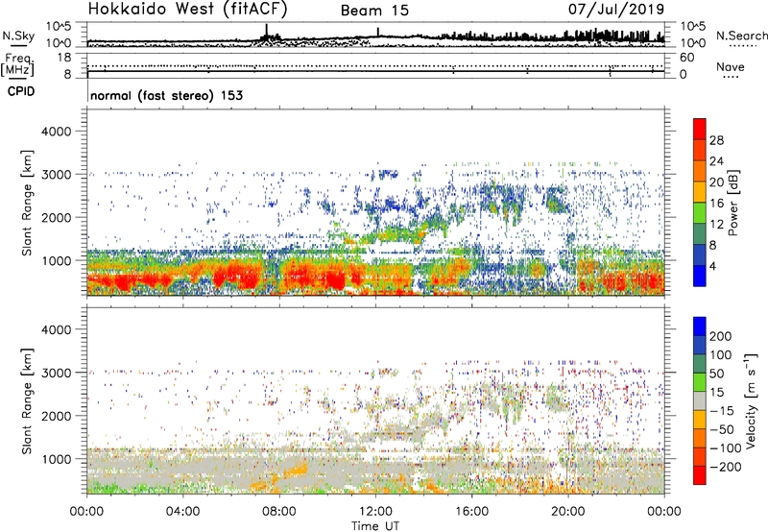The height and width of the screenshot is (532, 768).
Task: Click the 4 value on power colorbar
Action: (712, 266)
